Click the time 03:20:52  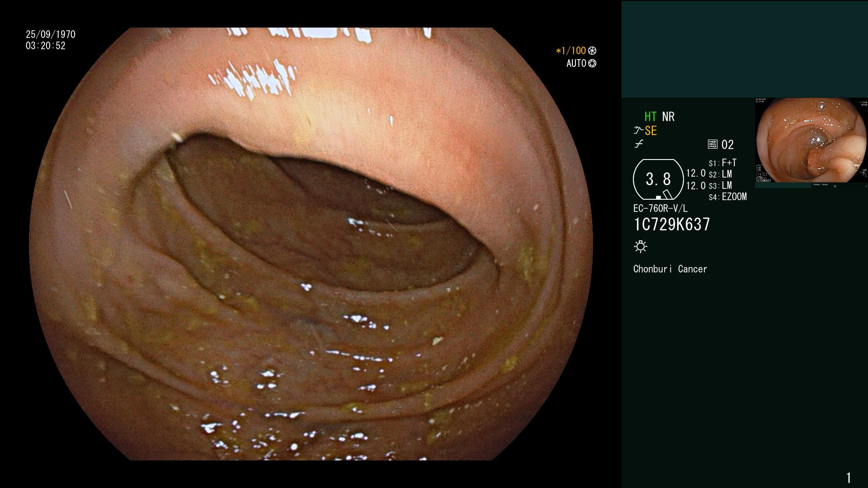[x=46, y=46]
